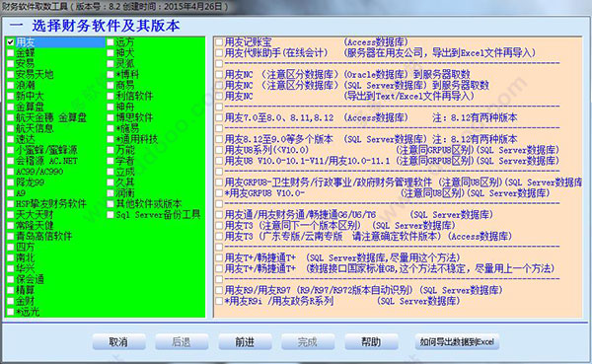Check the 润衡 option

pos(111,193)
